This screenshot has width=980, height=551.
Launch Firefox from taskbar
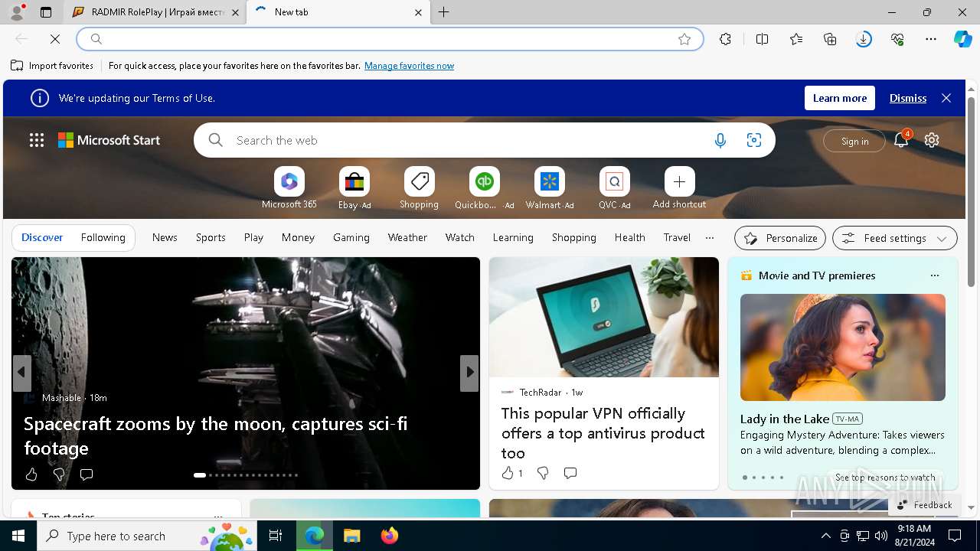(390, 536)
